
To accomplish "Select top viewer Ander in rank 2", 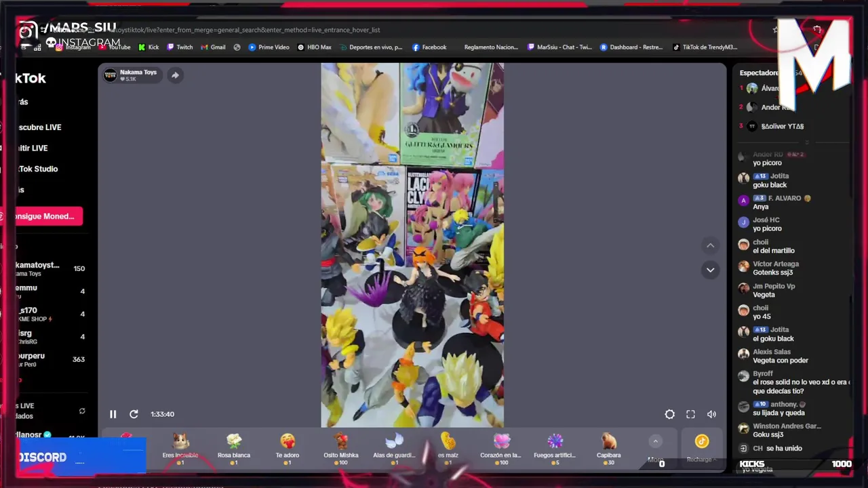I will 773,107.
